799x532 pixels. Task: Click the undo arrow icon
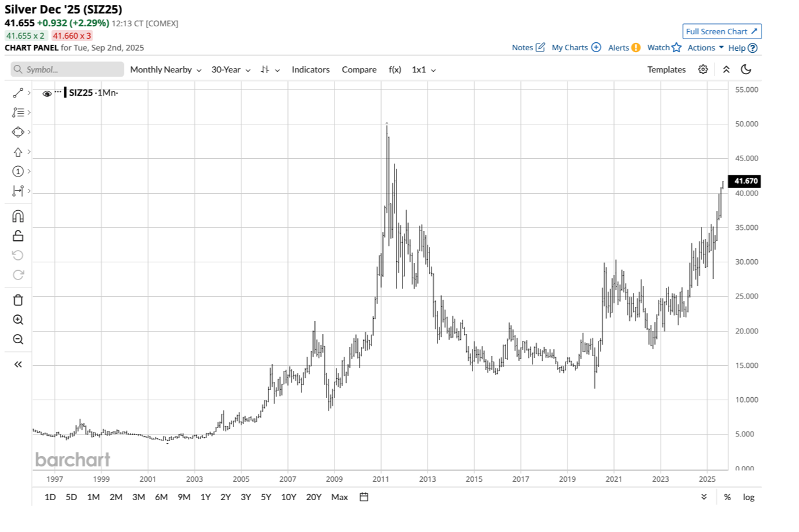pos(18,255)
